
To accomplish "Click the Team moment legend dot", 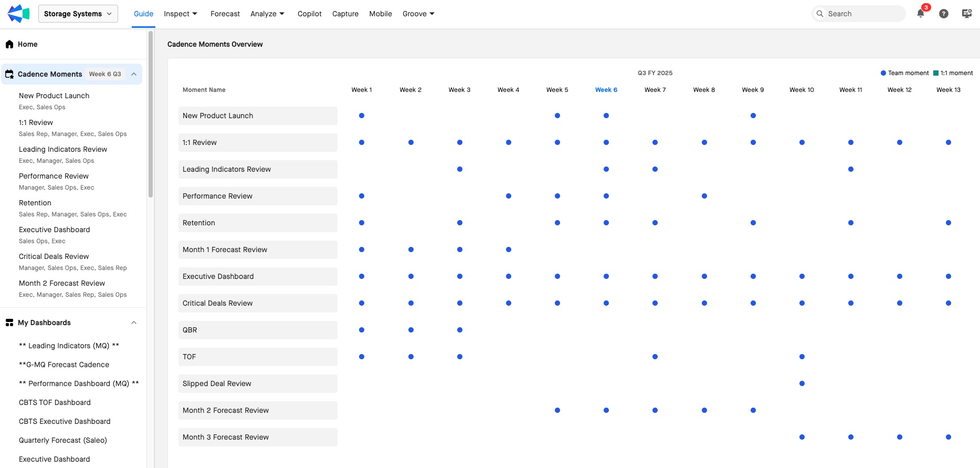I will pyautogui.click(x=883, y=73).
